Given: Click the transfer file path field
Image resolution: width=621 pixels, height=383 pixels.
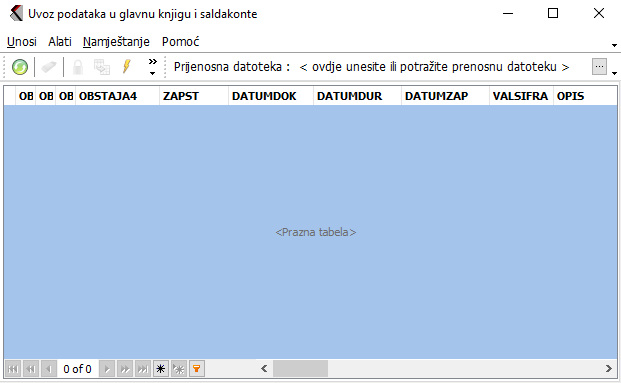Looking at the screenshot, I should click(434, 67).
